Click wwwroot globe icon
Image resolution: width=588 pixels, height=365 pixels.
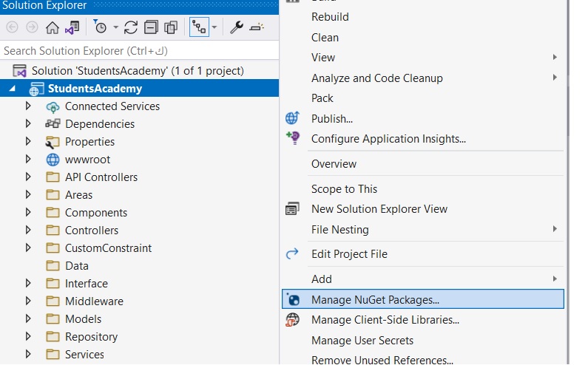point(53,160)
